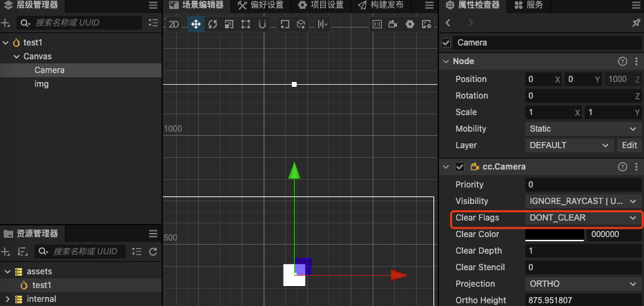Switch to the 资源管理器 tab

pyautogui.click(x=32, y=234)
